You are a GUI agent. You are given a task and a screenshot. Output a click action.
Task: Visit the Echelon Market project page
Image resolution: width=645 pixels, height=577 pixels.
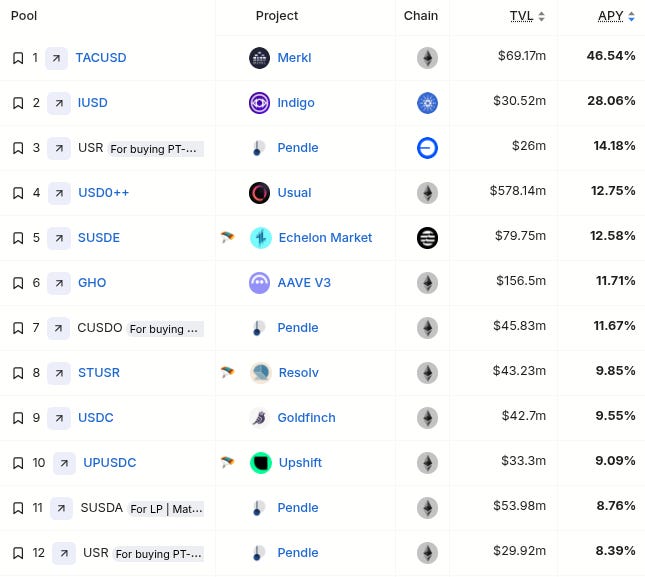[325, 238]
